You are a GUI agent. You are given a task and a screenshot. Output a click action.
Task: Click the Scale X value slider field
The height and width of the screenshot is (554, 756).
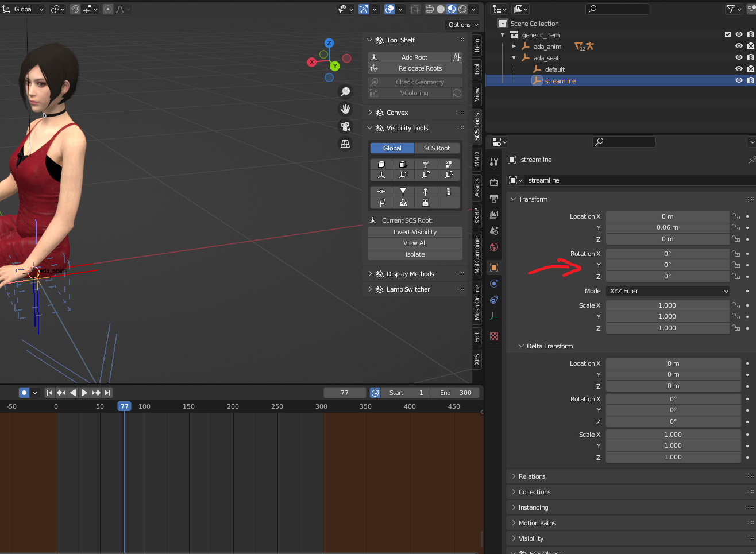(x=667, y=305)
